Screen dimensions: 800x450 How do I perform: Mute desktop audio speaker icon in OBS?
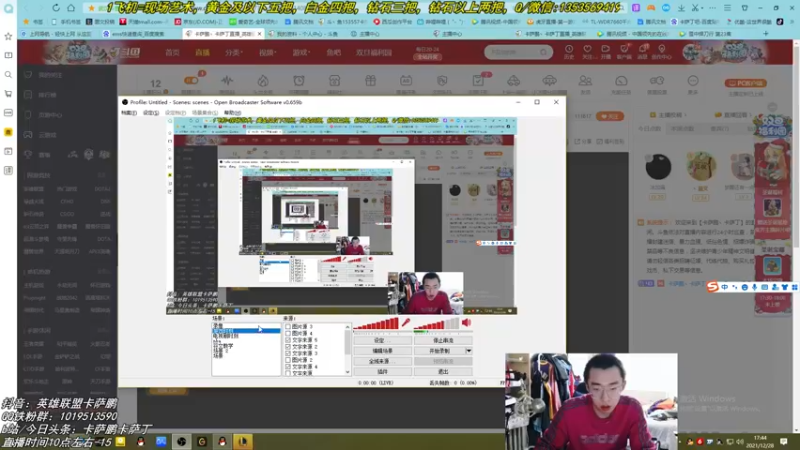(x=466, y=322)
